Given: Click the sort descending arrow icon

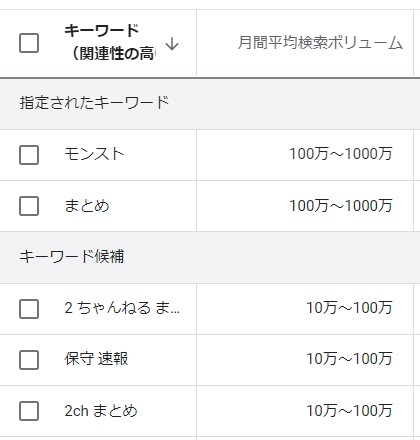Looking at the screenshot, I should 172,44.
